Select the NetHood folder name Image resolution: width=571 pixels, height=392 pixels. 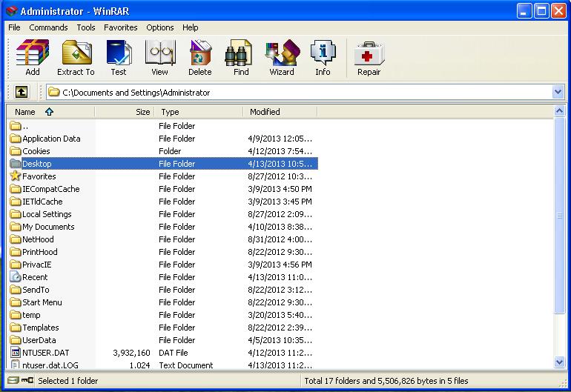click(38, 239)
